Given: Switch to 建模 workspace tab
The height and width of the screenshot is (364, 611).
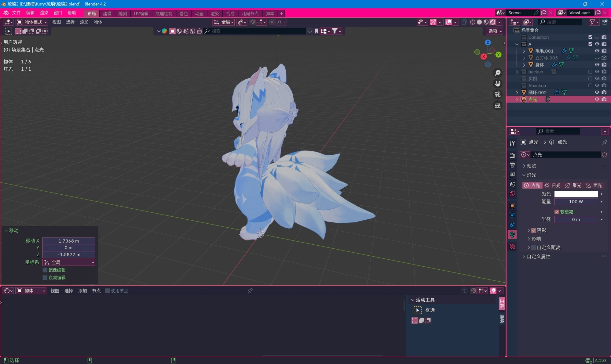Looking at the screenshot, I should point(107,14).
